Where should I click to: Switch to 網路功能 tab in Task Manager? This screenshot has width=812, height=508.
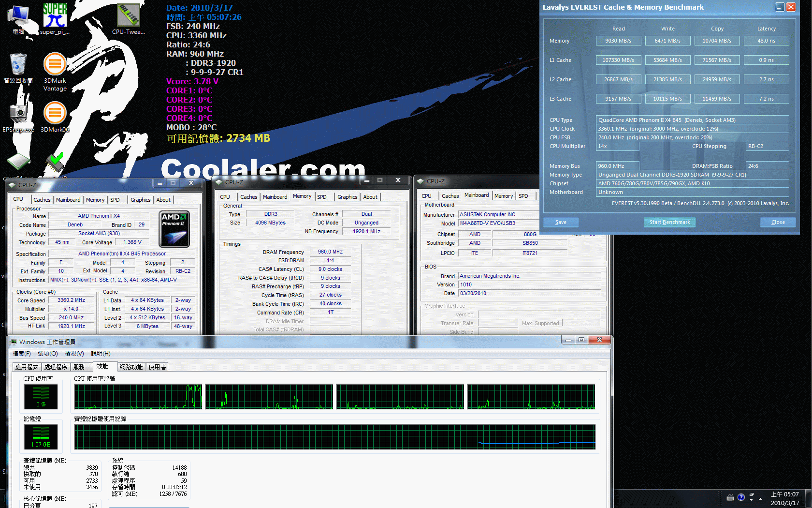click(131, 367)
